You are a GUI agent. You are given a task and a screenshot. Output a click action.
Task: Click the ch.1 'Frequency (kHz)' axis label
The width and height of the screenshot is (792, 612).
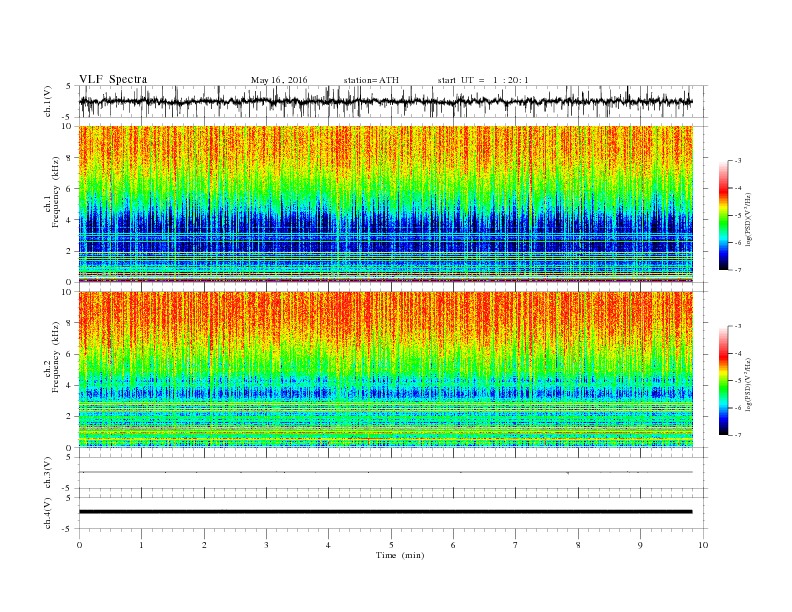tap(57, 192)
